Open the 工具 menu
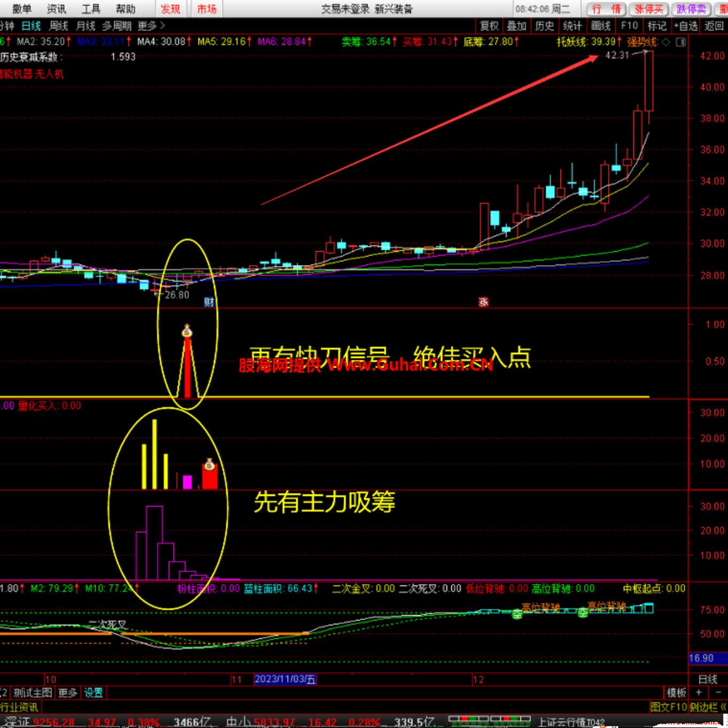 (90, 9)
